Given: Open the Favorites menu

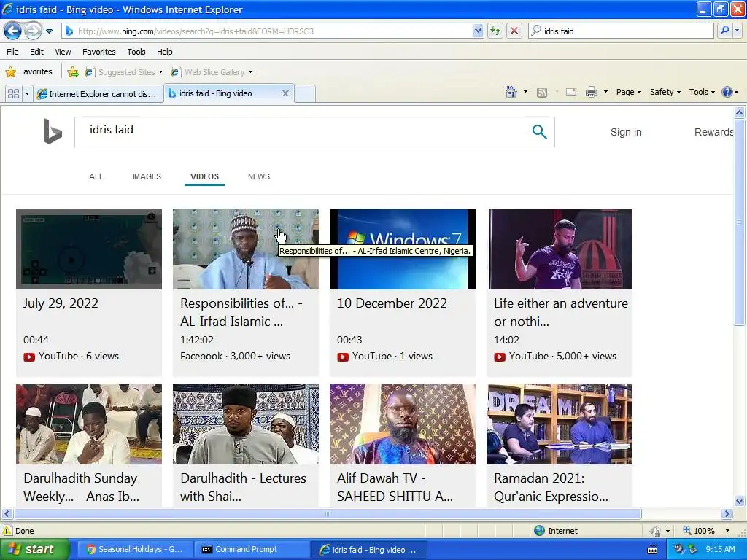Looking at the screenshot, I should click(x=99, y=52).
